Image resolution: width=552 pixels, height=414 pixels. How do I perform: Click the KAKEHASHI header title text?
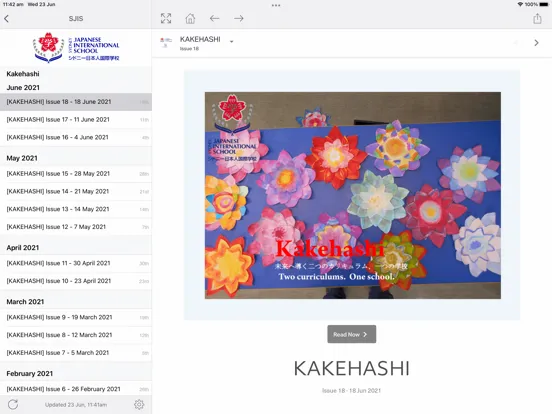click(x=200, y=39)
